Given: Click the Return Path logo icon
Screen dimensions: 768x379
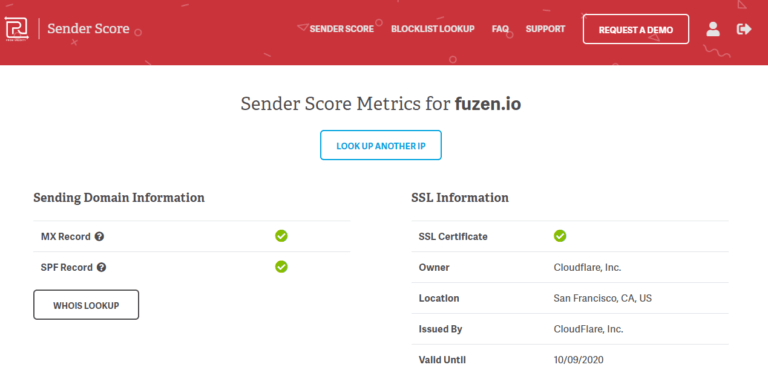Looking at the screenshot, I should (x=17, y=29).
